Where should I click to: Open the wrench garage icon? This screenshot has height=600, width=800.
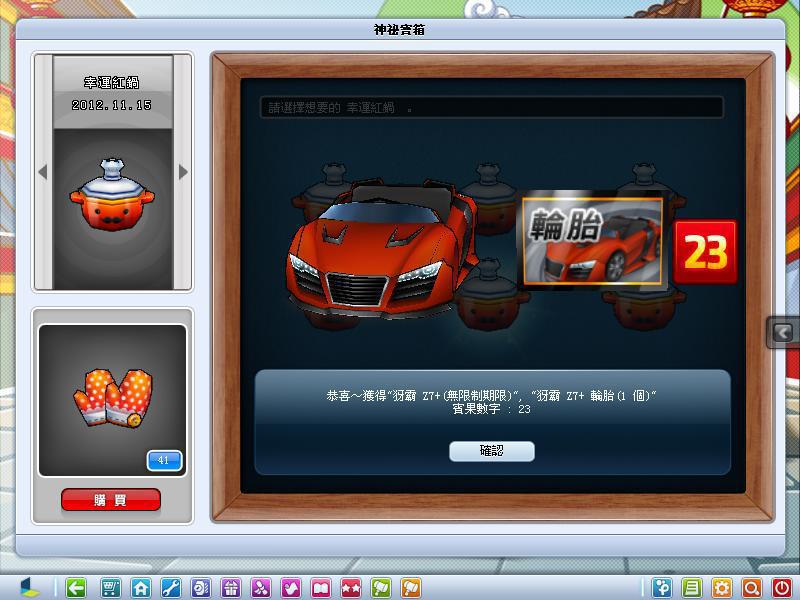pyautogui.click(x=171, y=588)
